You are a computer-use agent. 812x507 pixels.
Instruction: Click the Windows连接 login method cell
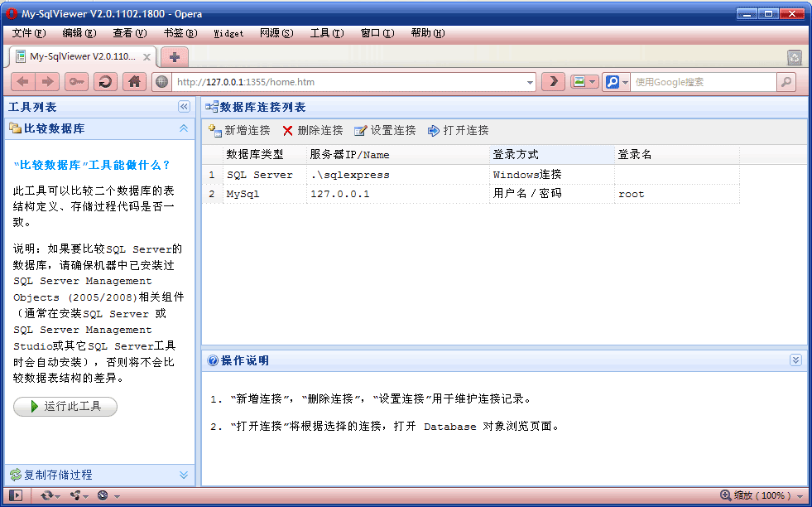552,175
